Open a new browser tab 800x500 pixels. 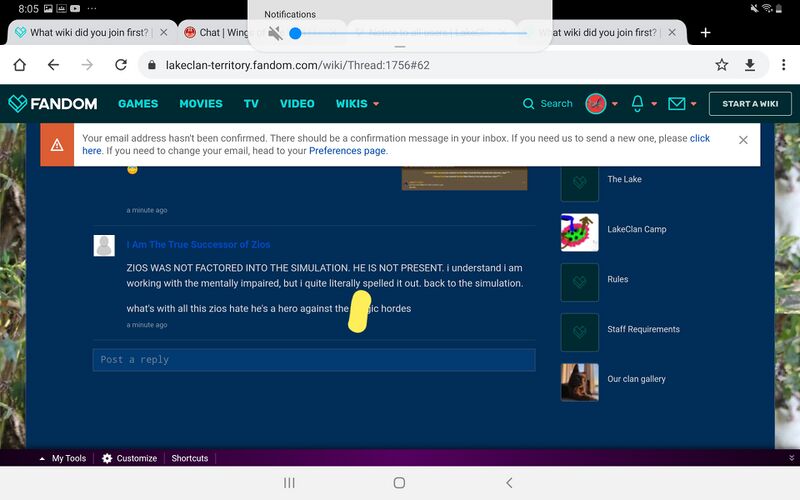(705, 32)
